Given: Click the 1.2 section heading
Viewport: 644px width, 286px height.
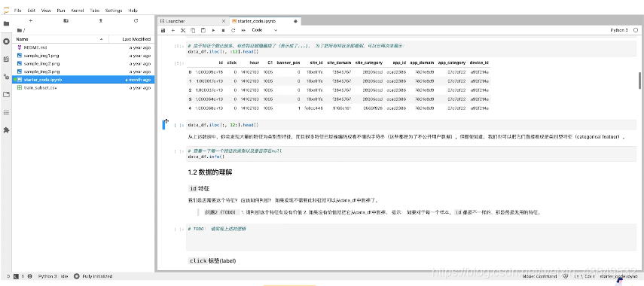Looking at the screenshot, I should click(x=210, y=172).
